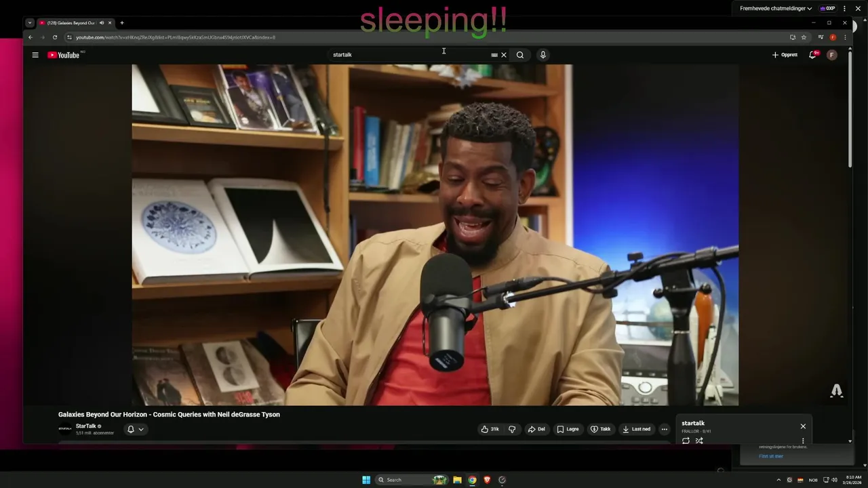
Task: Open the volume speaker tray icon
Action: pos(834,480)
